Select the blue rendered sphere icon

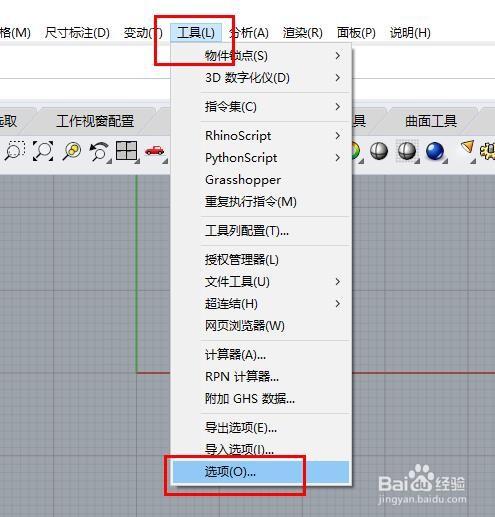click(435, 151)
